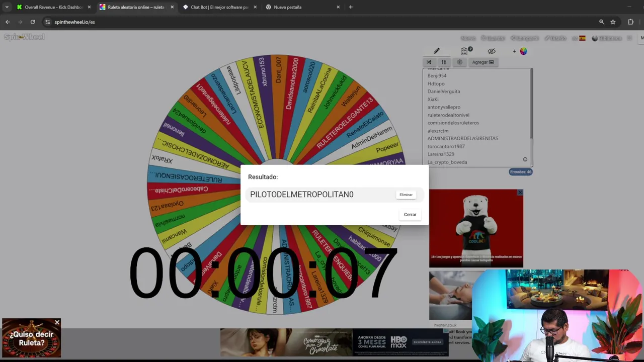The width and height of the screenshot is (644, 362).
Task: Select entry XiaKi in the list
Action: point(433,99)
